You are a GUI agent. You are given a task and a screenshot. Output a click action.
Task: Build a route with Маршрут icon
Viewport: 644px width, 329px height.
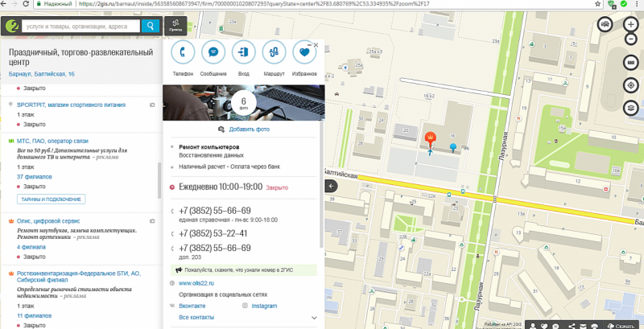pos(274,52)
